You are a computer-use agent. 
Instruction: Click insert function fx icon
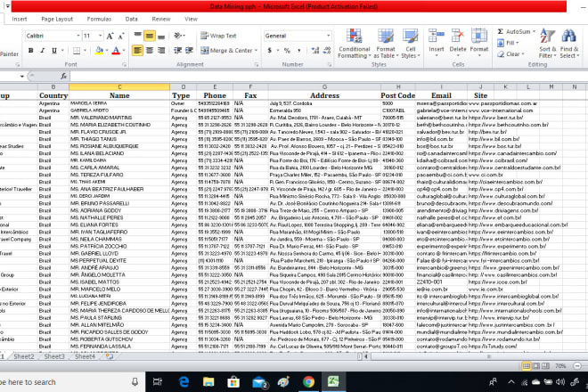click(64, 76)
